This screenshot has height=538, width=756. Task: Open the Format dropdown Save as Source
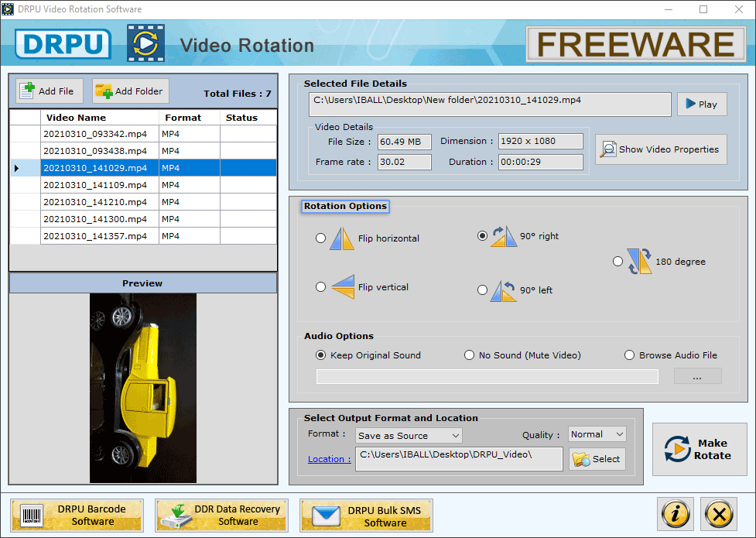pyautogui.click(x=409, y=436)
